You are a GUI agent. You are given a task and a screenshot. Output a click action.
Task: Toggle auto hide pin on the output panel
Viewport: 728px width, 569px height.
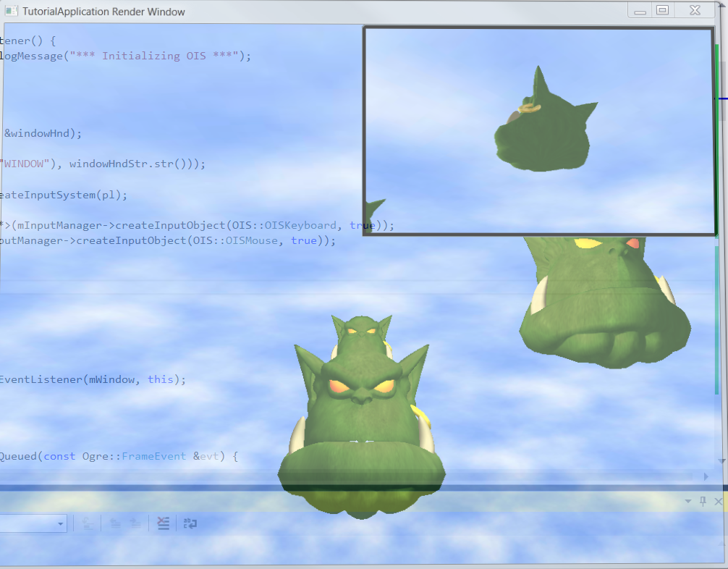pos(703,501)
